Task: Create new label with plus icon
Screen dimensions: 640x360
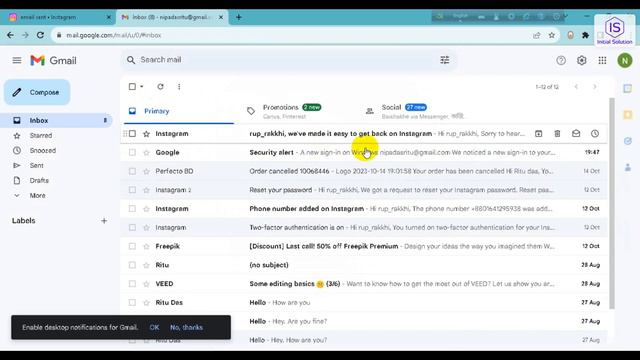Action: 104,221
